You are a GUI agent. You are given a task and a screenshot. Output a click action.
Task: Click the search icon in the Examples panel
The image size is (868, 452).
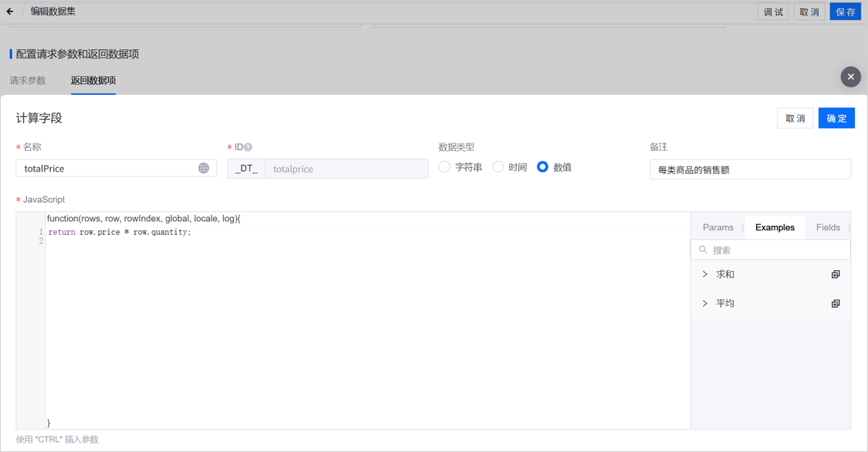701,250
